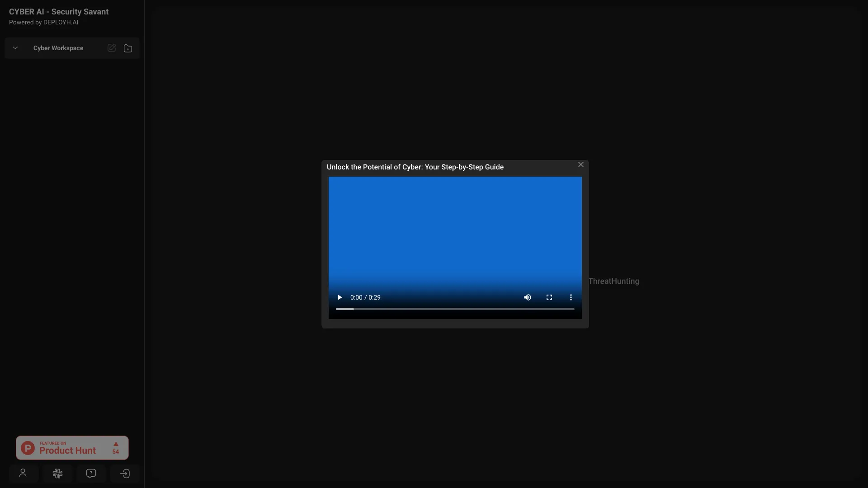Image resolution: width=868 pixels, height=488 pixels.
Task: Open the user profile icon
Action: click(x=23, y=473)
